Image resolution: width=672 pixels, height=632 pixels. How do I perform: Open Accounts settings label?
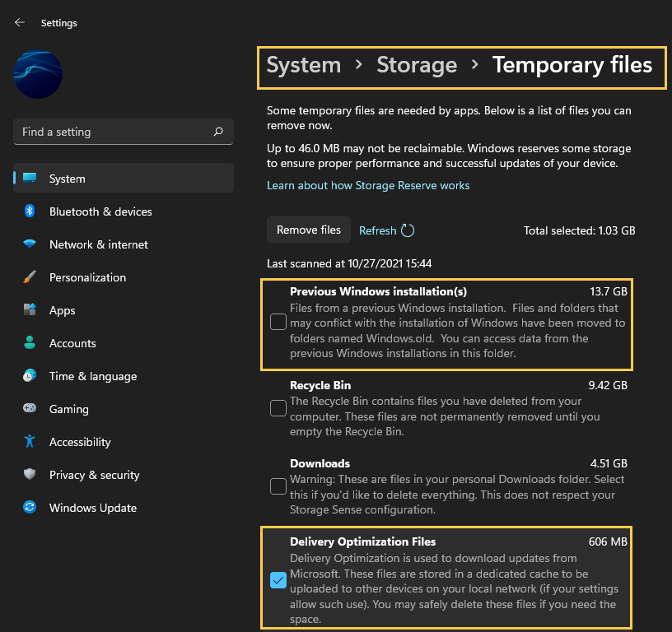(72, 343)
